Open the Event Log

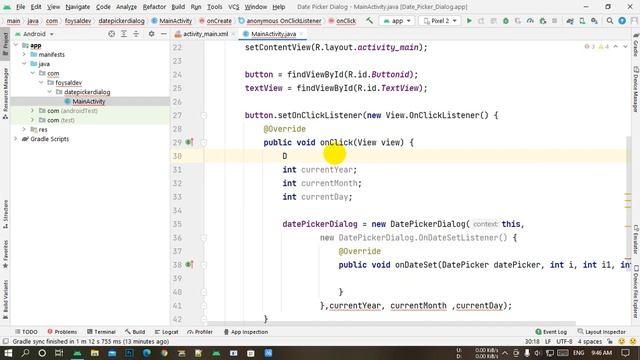pyautogui.click(x=551, y=332)
